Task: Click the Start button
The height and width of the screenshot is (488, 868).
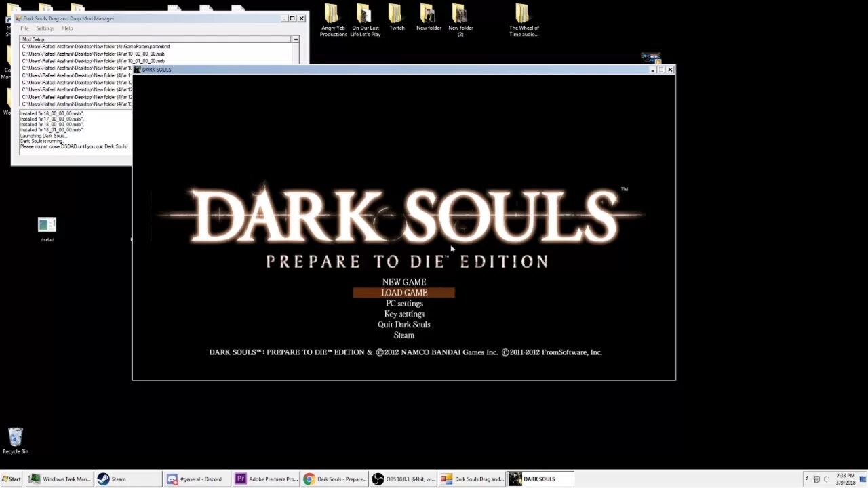Action: coord(12,479)
